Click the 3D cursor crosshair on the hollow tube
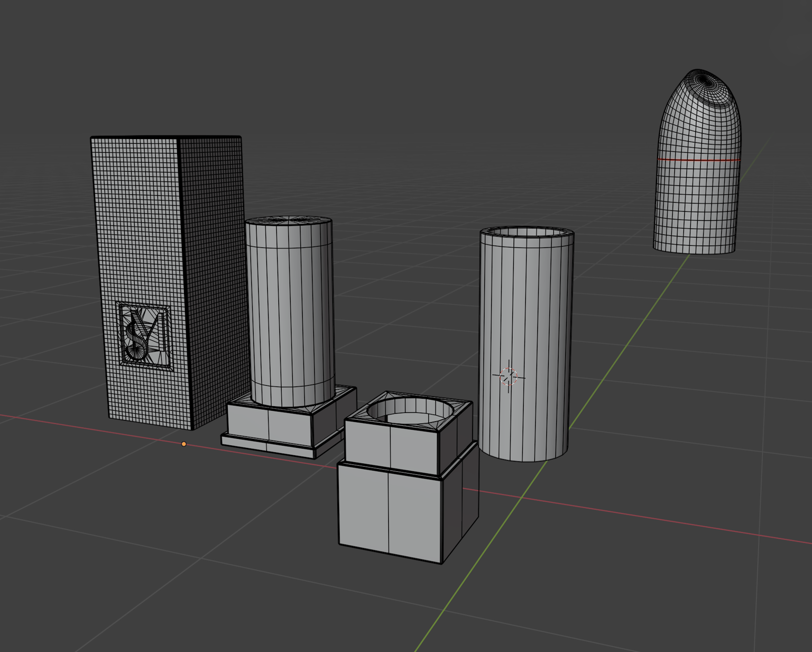The width and height of the screenshot is (812, 652). [x=509, y=376]
